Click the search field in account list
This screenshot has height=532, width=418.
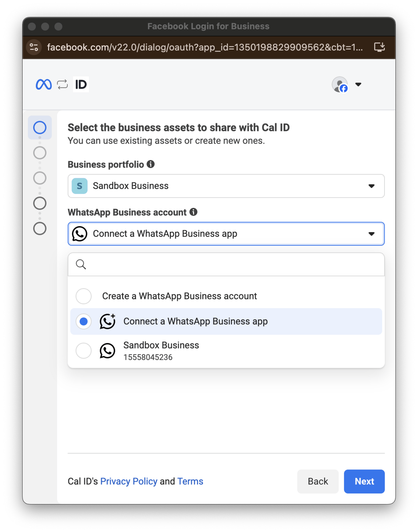pos(226,264)
